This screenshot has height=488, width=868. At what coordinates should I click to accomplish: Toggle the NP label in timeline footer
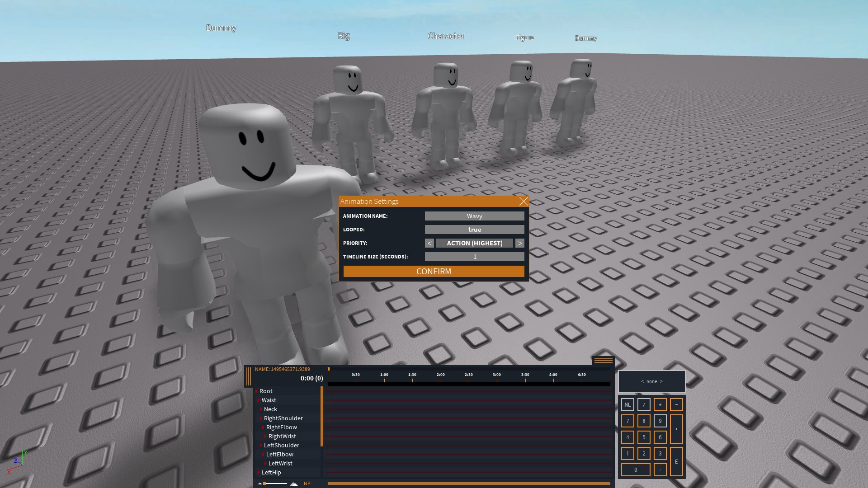pos(307,483)
